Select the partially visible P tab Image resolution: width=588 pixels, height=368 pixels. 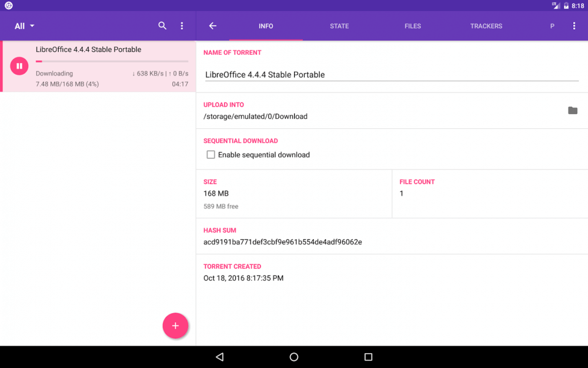point(552,26)
